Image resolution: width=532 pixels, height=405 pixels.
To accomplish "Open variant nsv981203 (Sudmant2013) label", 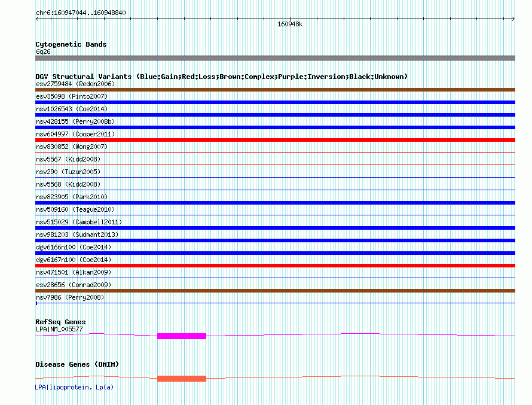I will click(x=77, y=235).
